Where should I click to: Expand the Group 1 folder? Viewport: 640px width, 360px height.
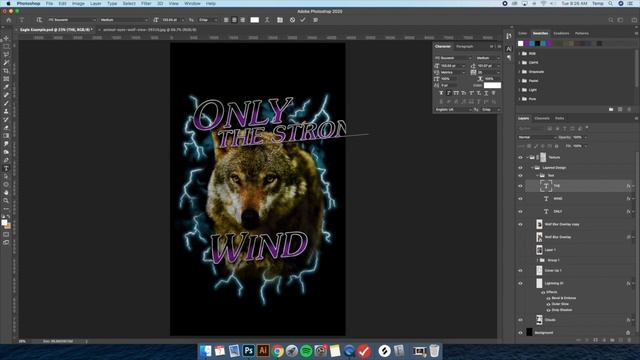pos(537,260)
